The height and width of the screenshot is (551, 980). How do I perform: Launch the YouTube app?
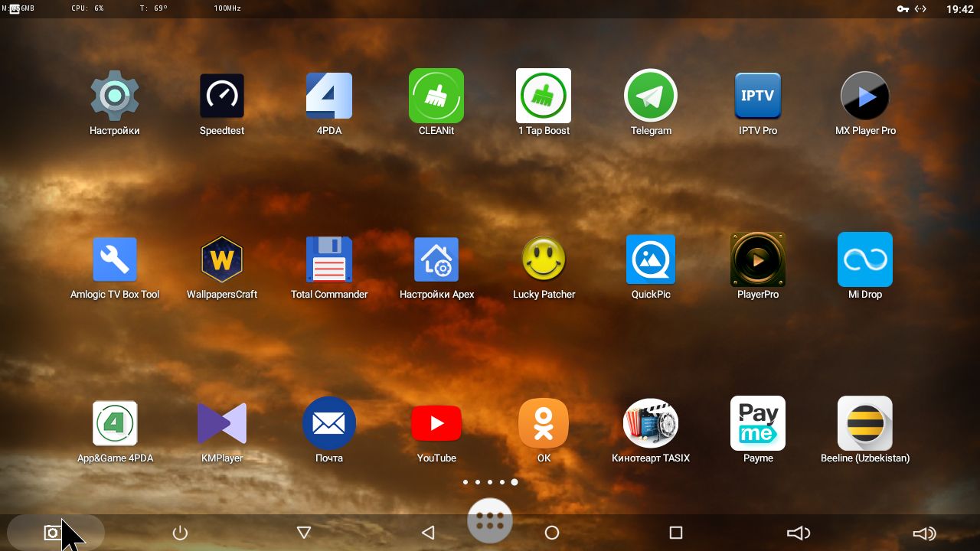click(436, 423)
